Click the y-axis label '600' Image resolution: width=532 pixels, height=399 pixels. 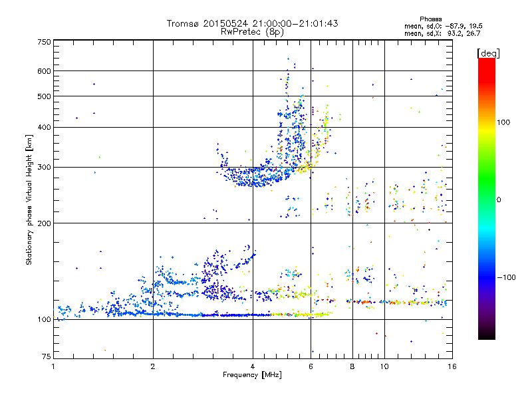click(x=45, y=71)
